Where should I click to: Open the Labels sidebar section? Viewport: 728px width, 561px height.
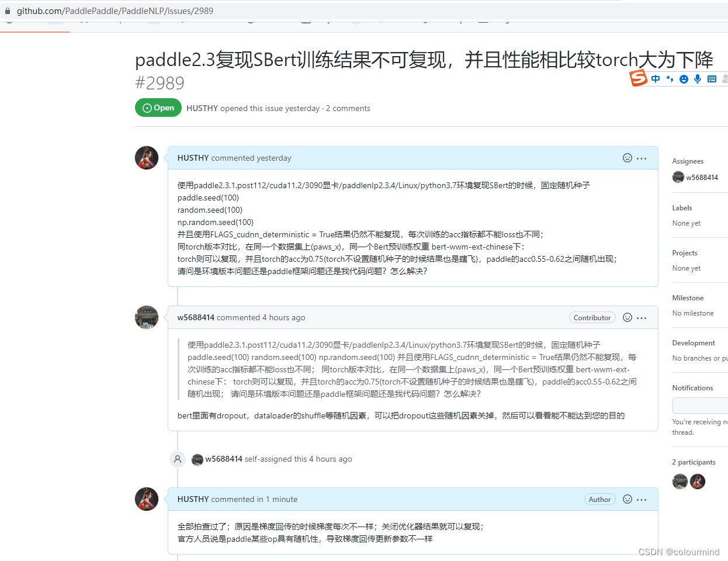point(682,208)
